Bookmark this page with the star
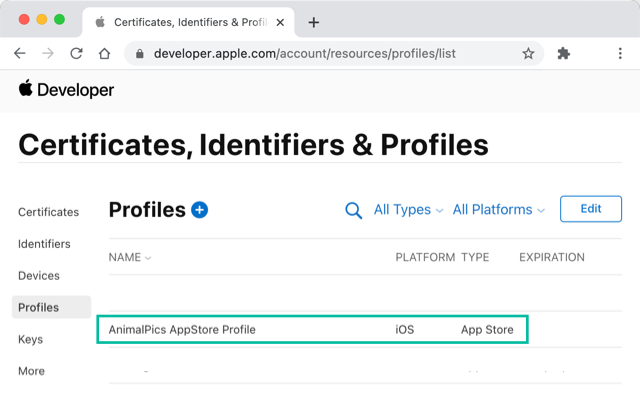This screenshot has width=640, height=412. pyautogui.click(x=528, y=53)
